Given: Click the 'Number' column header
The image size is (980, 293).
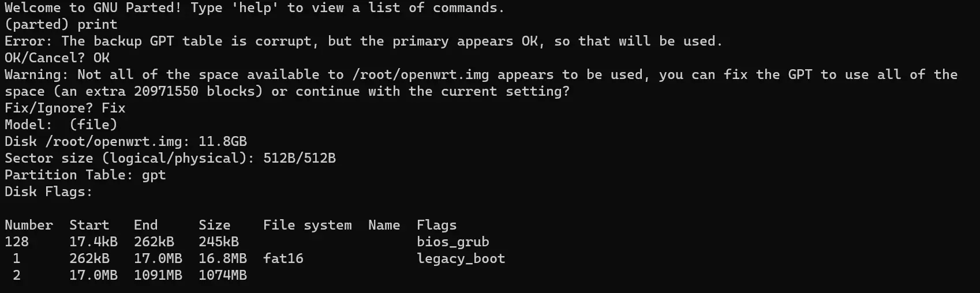Looking at the screenshot, I should click(x=29, y=226).
